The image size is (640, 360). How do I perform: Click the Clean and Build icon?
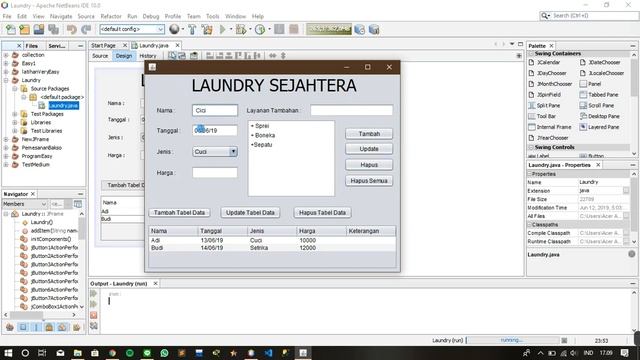tap(207, 29)
